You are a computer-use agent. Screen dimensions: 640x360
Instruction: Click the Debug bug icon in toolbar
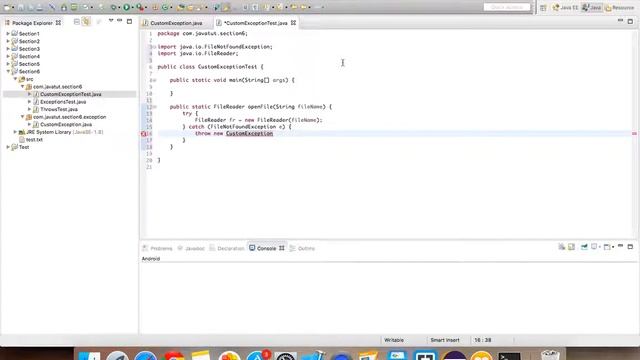click(113, 7)
